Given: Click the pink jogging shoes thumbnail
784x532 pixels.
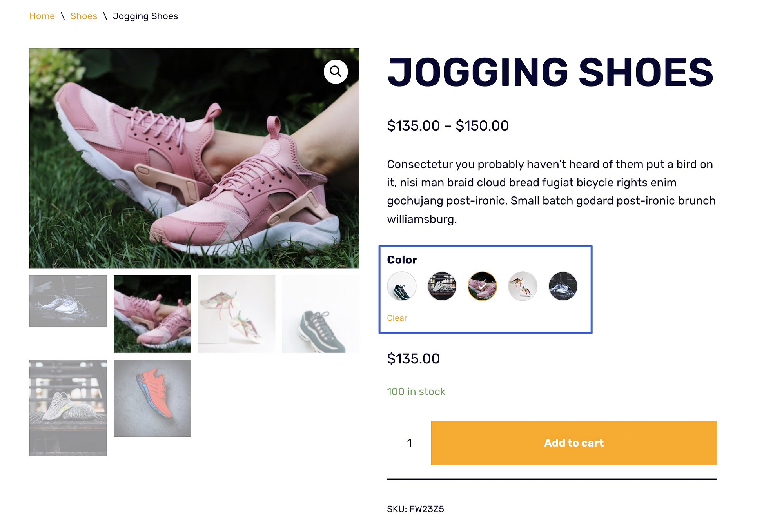Looking at the screenshot, I should tap(152, 314).
